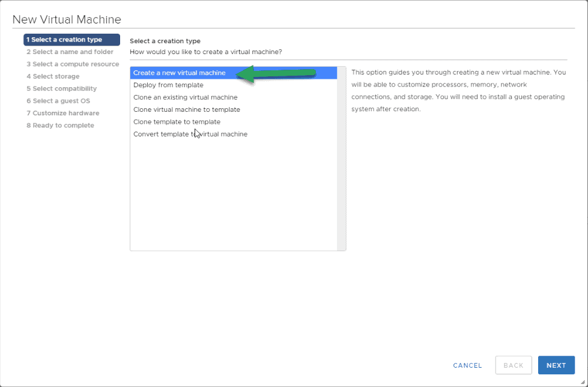The width and height of the screenshot is (588, 387).
Task: Click the NEXT button
Action: coord(556,365)
